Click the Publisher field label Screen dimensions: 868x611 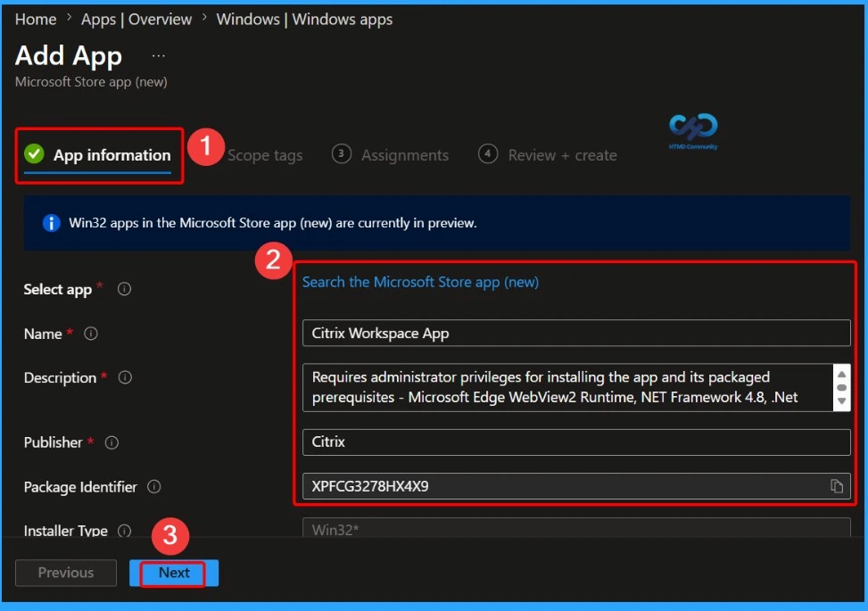53,442
